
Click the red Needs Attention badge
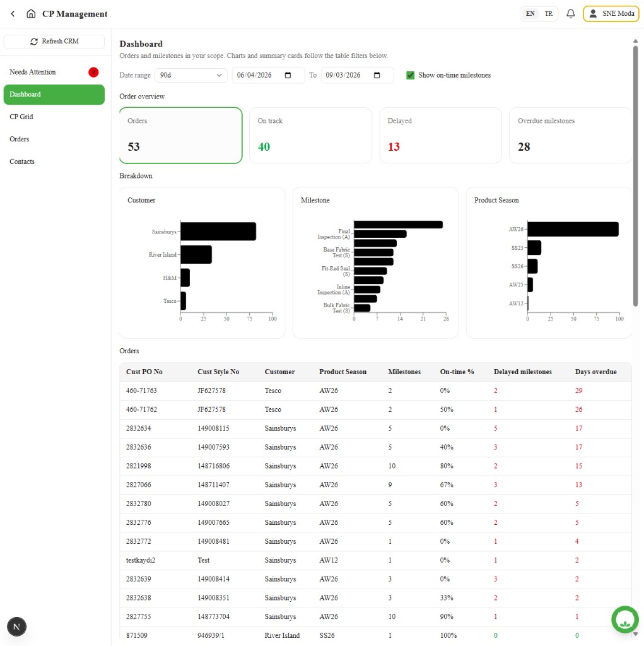[x=93, y=72]
